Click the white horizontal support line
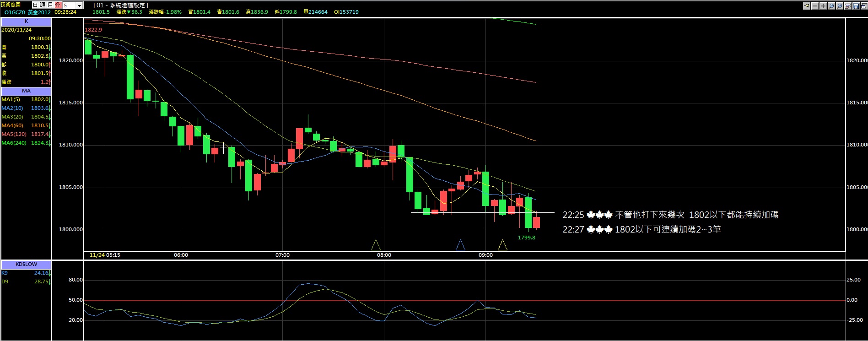The height and width of the screenshot is (341, 868). coord(483,212)
